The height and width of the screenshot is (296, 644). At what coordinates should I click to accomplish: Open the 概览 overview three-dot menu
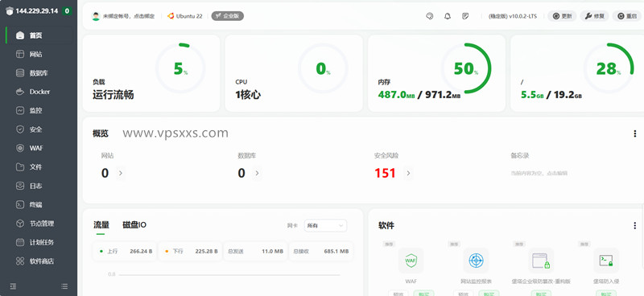click(x=635, y=134)
